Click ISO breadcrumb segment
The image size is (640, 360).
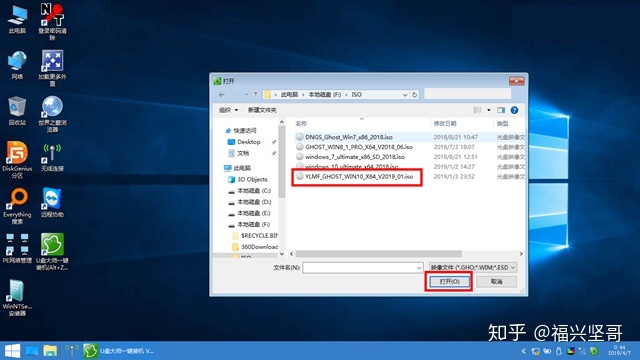[x=356, y=95]
